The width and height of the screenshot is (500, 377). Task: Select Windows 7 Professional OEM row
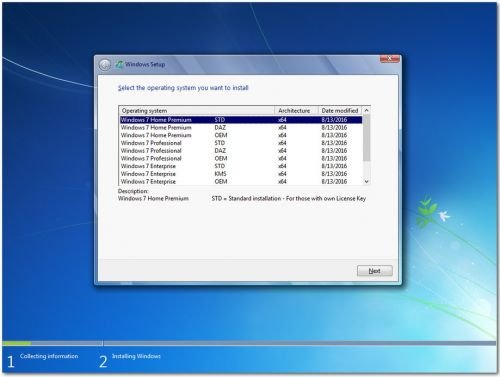coord(241,158)
